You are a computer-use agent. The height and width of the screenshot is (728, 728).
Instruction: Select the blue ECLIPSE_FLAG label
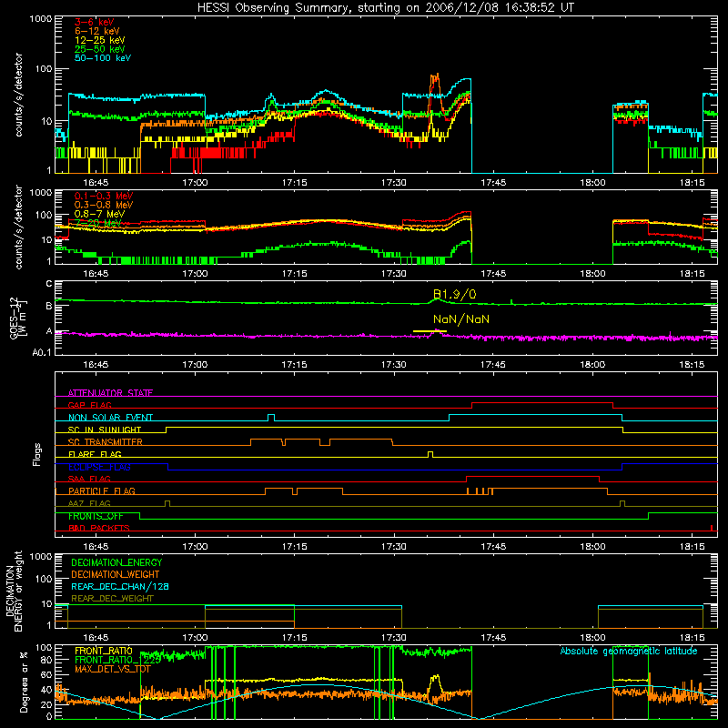pyautogui.click(x=99, y=467)
